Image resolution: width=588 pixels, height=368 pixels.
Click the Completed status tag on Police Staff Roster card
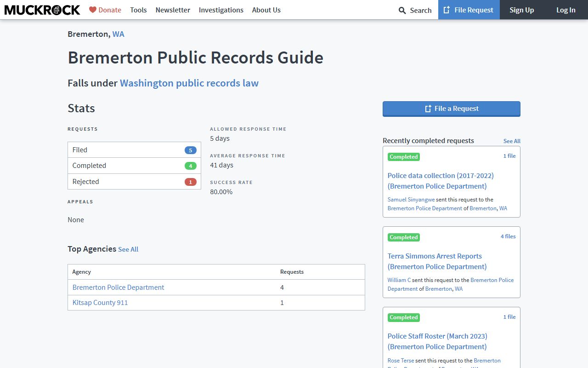(x=404, y=317)
